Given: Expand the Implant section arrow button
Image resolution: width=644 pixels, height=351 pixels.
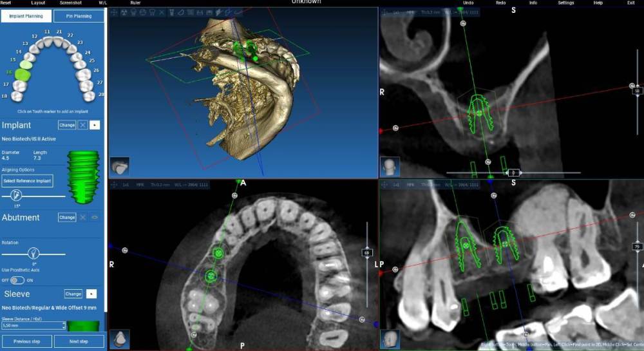Looking at the screenshot, I should coord(95,125).
